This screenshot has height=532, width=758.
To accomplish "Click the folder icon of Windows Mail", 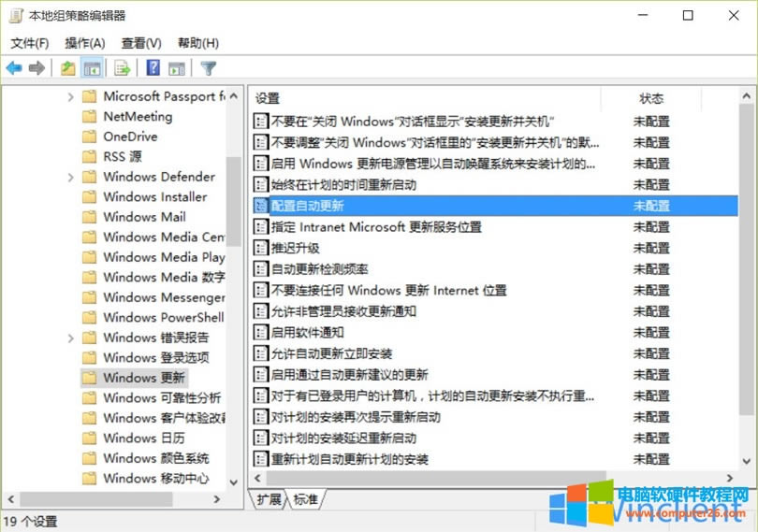I will pyautogui.click(x=90, y=217).
